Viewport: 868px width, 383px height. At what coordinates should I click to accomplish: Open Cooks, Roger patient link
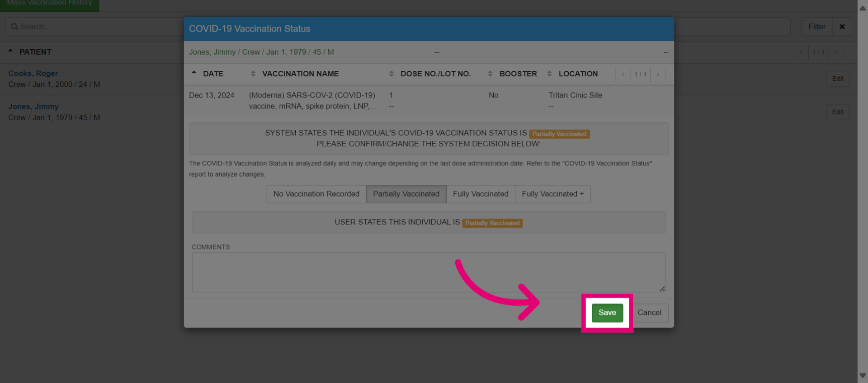tap(33, 73)
